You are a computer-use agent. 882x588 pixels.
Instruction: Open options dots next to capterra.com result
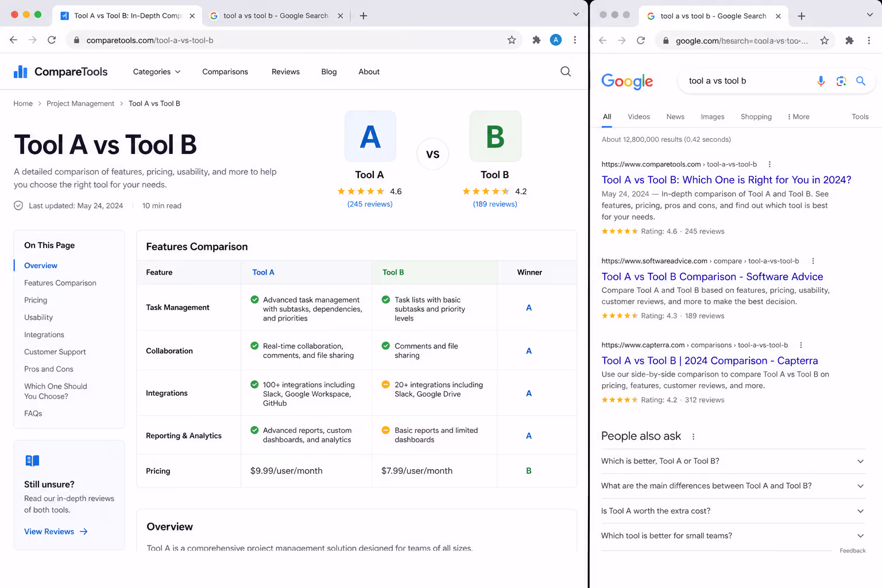[800, 345]
